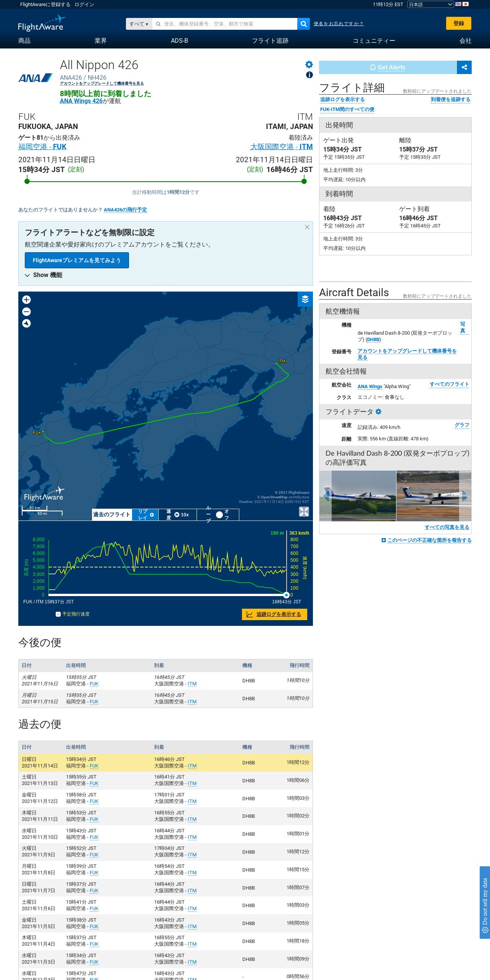Click the info circle icon below gear
The image size is (490, 980).
pyautogui.click(x=309, y=75)
